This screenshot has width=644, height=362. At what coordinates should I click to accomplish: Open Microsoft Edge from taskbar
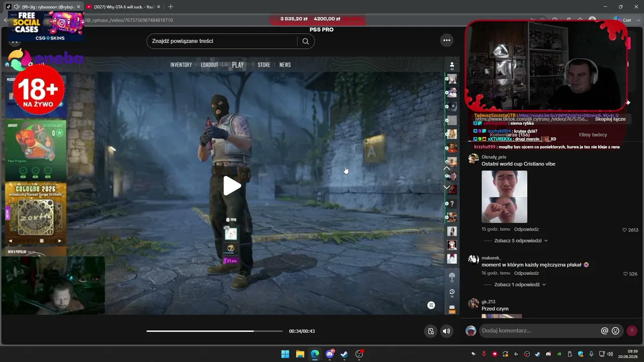tap(315, 354)
